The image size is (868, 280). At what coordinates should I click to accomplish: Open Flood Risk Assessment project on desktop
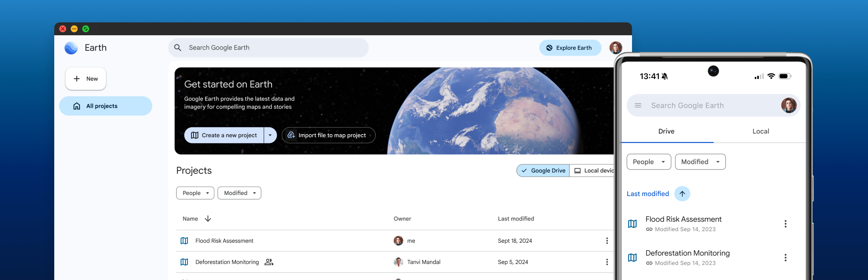click(224, 241)
